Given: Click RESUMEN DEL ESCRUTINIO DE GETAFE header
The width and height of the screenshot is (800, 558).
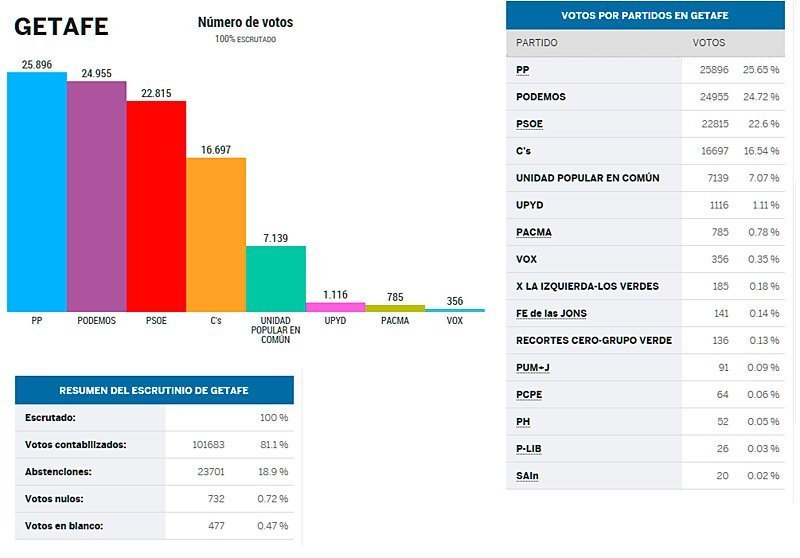Looking at the screenshot, I should tap(154, 390).
